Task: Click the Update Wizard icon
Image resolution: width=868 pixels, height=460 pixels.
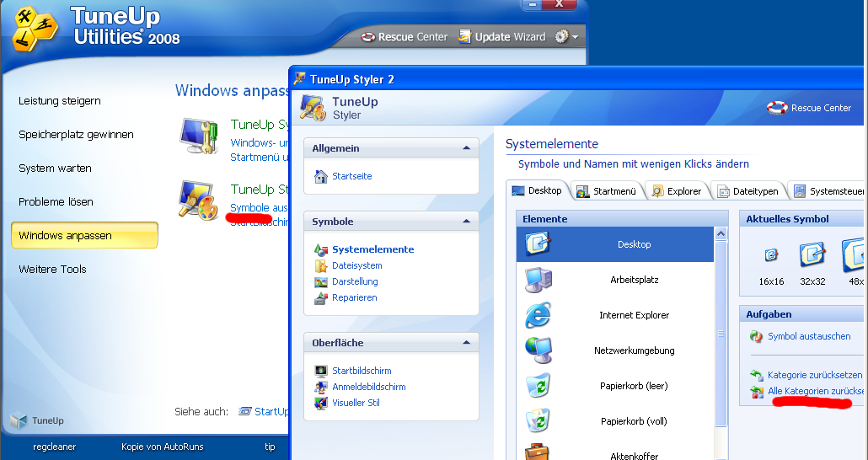Action: 465,36
